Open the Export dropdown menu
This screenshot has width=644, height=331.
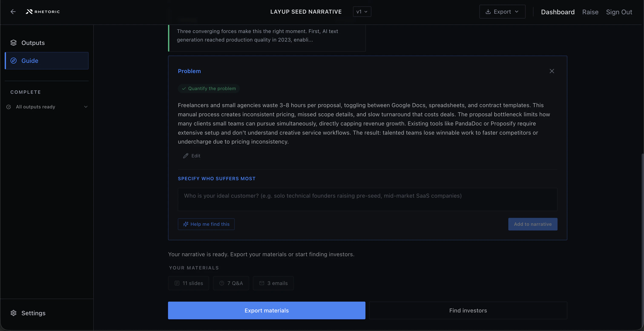502,12
